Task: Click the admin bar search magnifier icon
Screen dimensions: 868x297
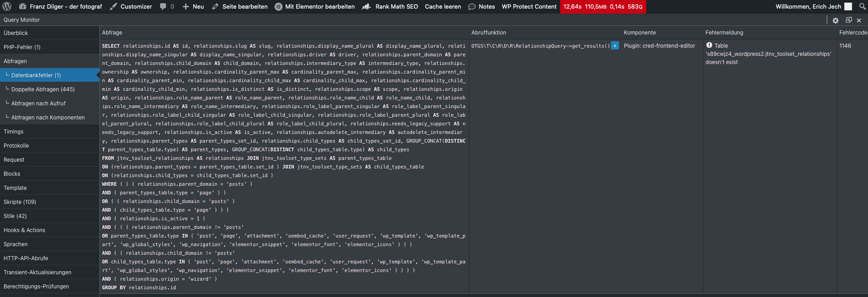Action: click(862, 6)
